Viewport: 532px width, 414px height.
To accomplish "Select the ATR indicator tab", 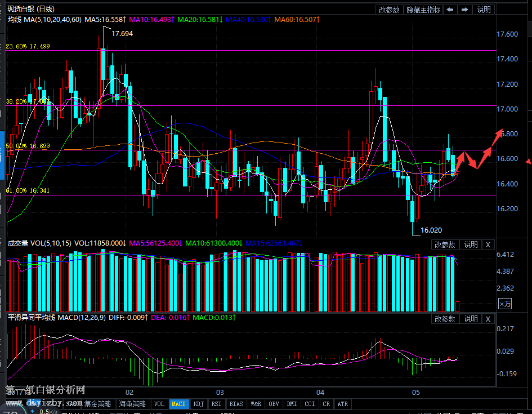I will [342, 404].
